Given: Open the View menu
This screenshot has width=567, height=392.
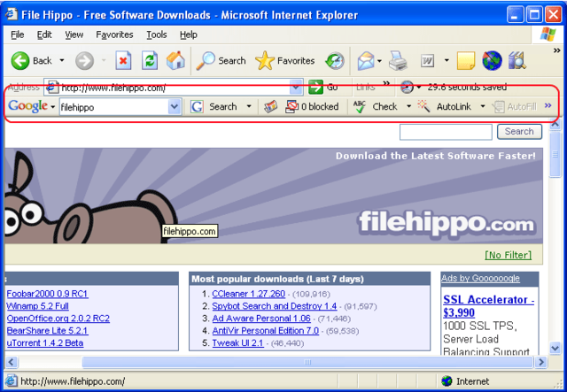Looking at the screenshot, I should (74, 35).
